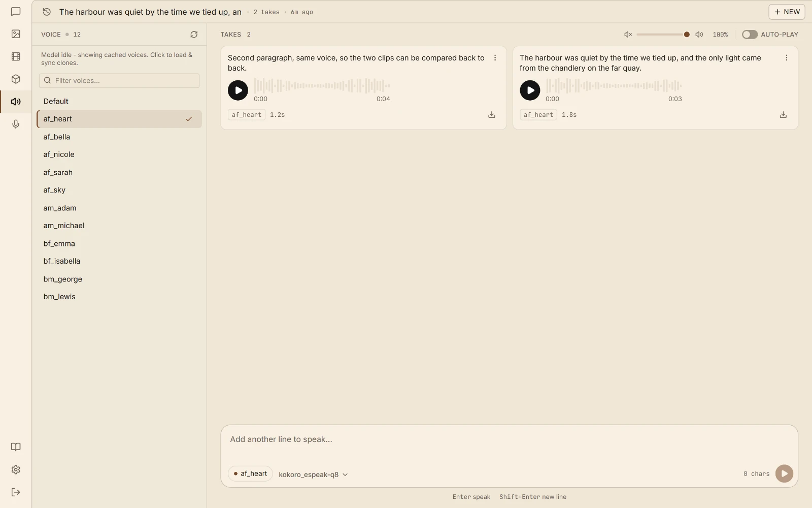Open the book documentation icon
Image resolution: width=812 pixels, height=508 pixels.
click(16, 447)
